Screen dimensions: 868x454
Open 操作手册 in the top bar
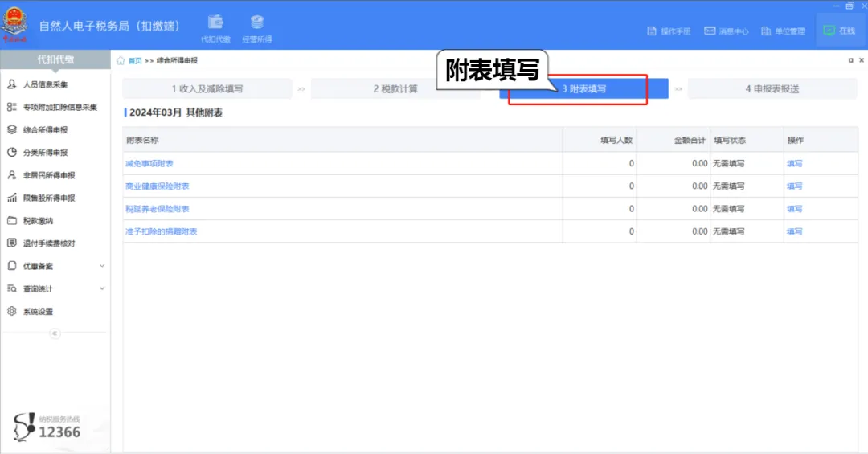pos(669,31)
